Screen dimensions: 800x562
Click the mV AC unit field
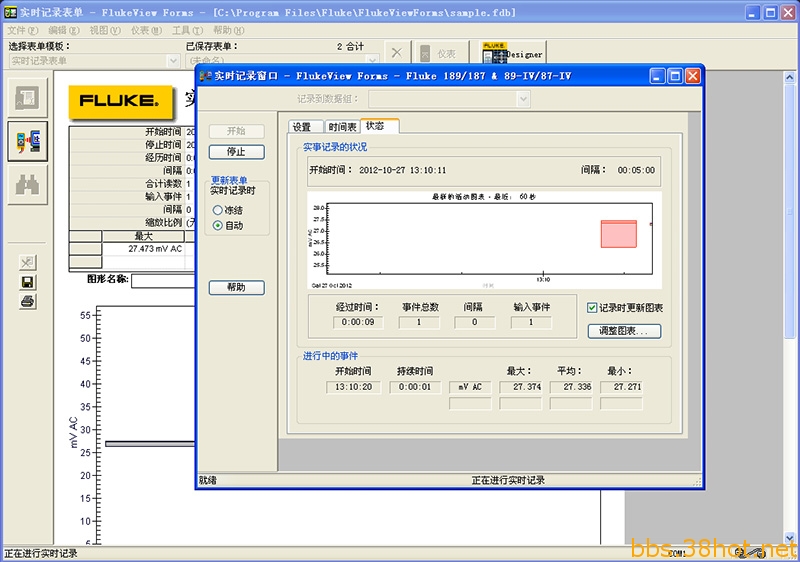(470, 387)
